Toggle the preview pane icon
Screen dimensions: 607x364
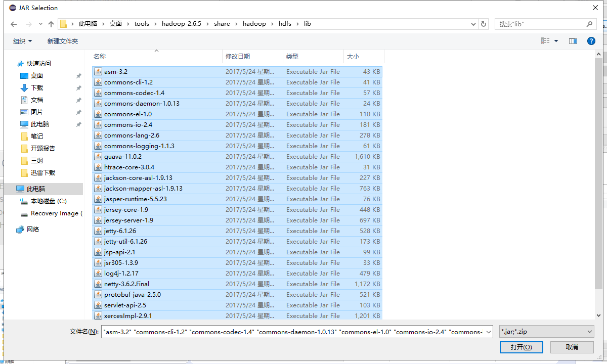(573, 41)
